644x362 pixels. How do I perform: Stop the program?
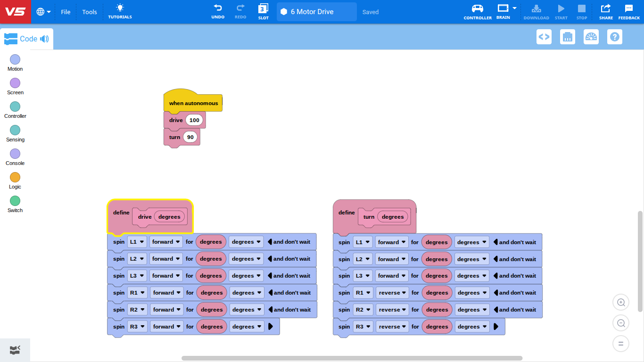582,11
